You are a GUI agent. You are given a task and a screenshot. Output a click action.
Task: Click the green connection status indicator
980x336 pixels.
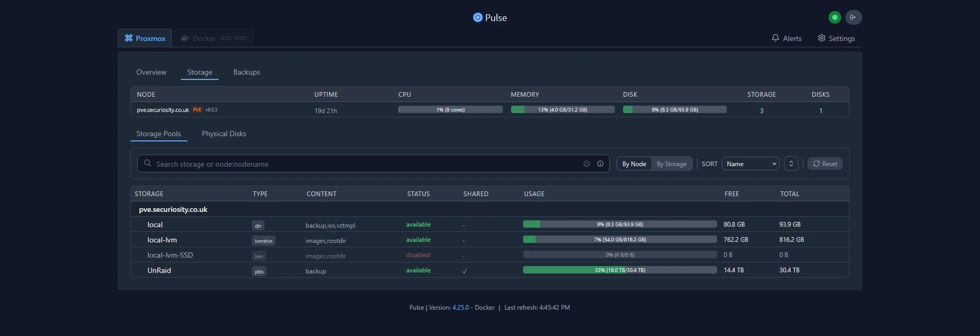click(834, 17)
